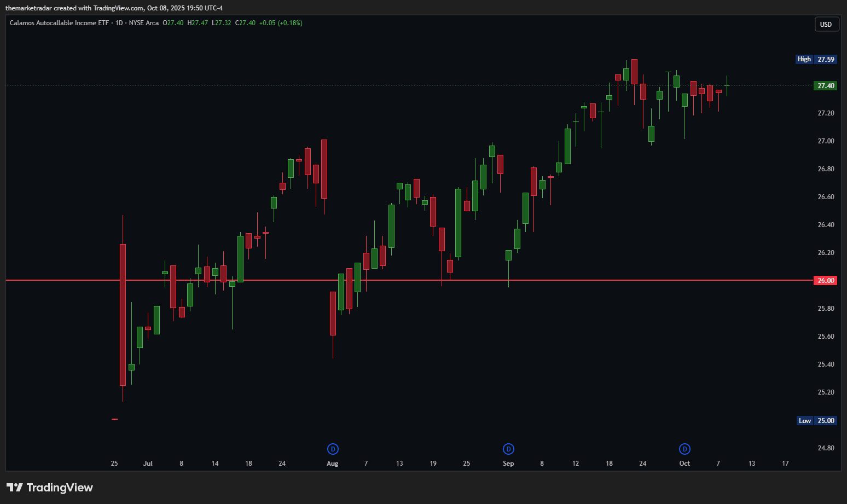Click the High 27.59 price label
847x504 pixels.
tap(816, 59)
